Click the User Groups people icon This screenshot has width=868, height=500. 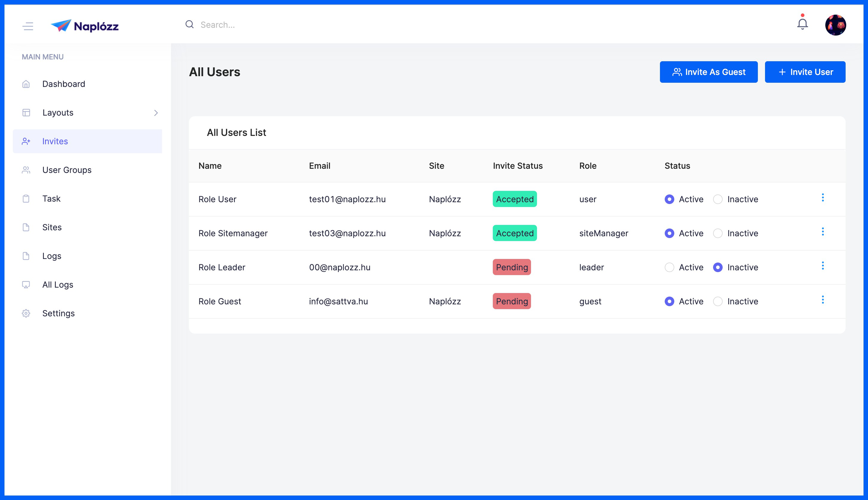(26, 170)
